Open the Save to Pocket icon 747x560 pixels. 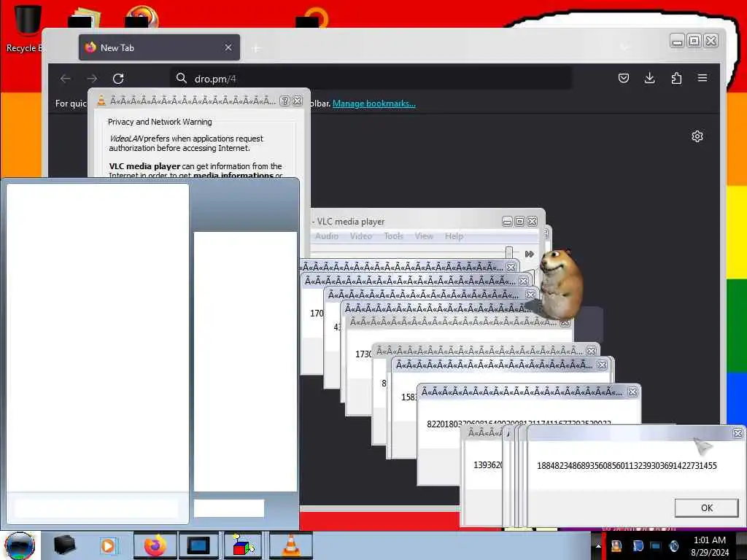(623, 78)
